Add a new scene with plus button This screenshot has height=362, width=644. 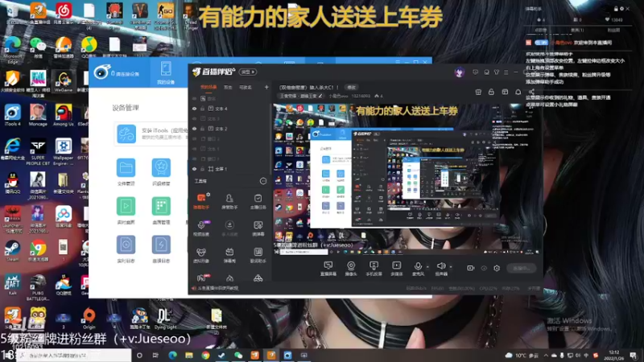(x=266, y=87)
